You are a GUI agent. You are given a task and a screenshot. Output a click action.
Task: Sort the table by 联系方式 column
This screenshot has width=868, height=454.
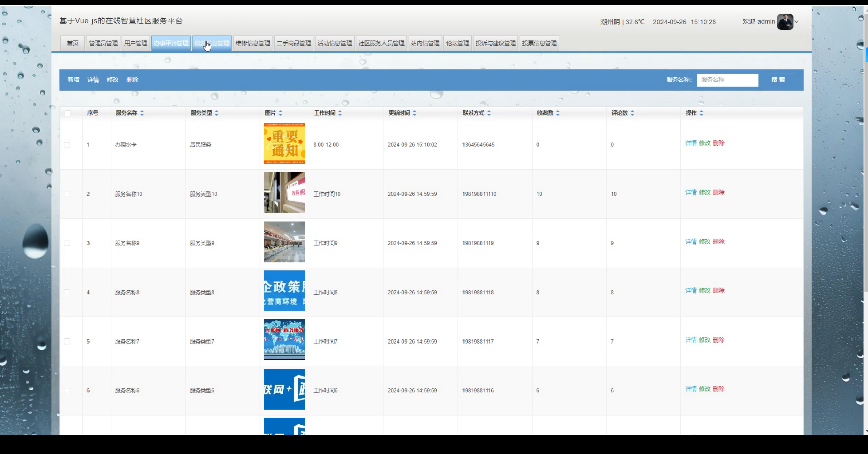click(x=489, y=113)
